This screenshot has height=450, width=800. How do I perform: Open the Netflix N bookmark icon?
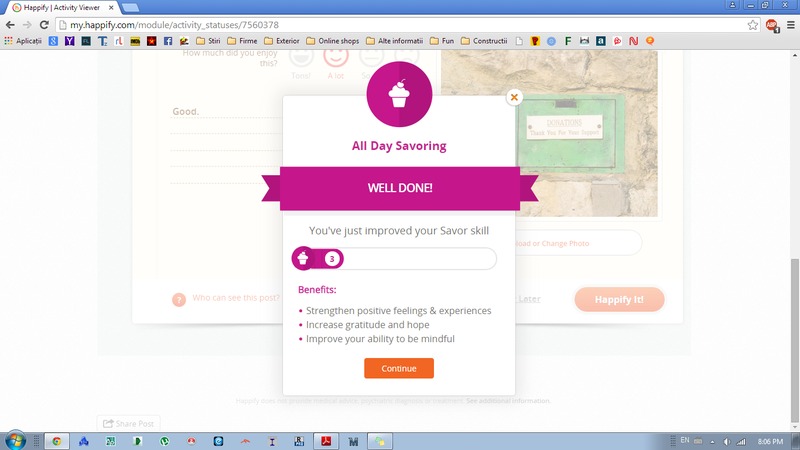click(x=634, y=41)
